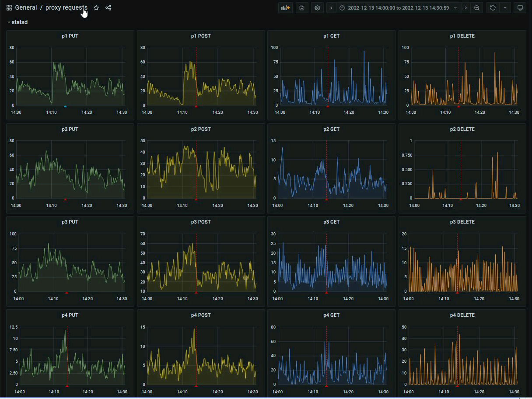Image resolution: width=532 pixels, height=399 pixels.
Task: Open the refresh interval dropdown
Action: (x=505, y=8)
